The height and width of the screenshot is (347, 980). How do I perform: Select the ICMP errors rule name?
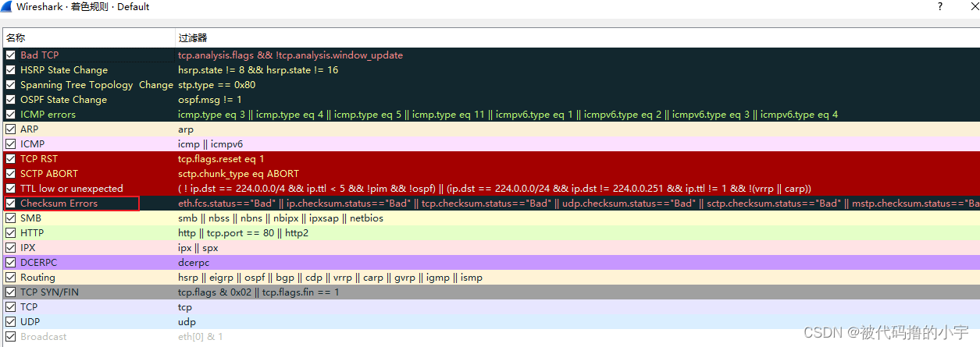pyautogui.click(x=48, y=115)
